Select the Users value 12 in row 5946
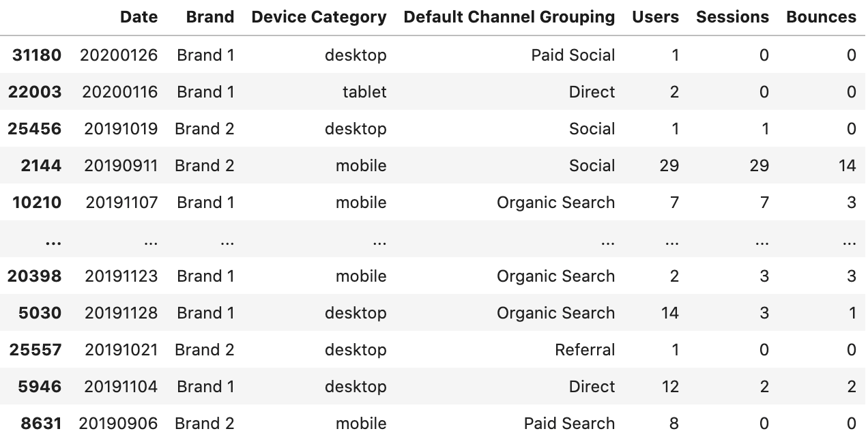Screen dimensions: 868x442 coord(669,387)
